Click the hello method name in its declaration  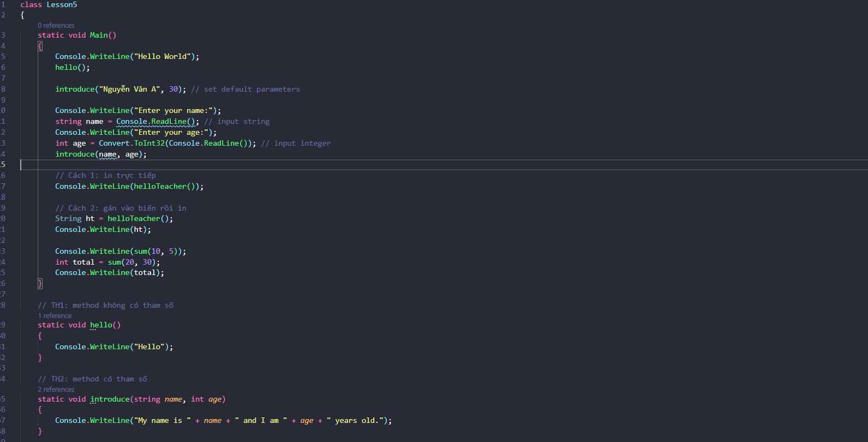[101, 325]
